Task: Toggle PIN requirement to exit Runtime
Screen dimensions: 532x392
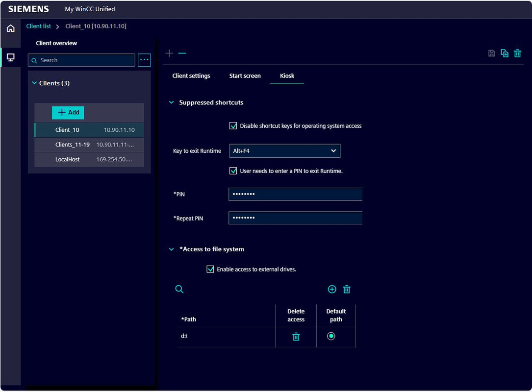Action: pos(233,171)
